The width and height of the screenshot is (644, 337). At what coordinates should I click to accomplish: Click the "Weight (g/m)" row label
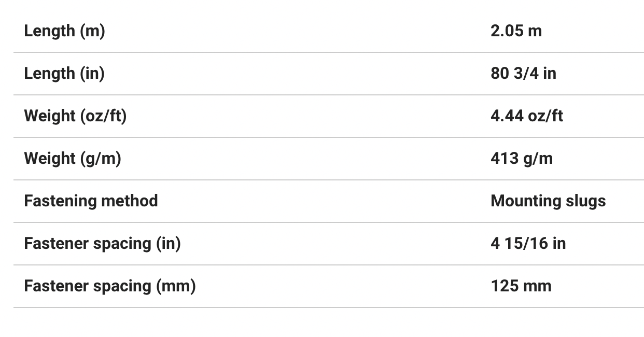pyautogui.click(x=73, y=159)
